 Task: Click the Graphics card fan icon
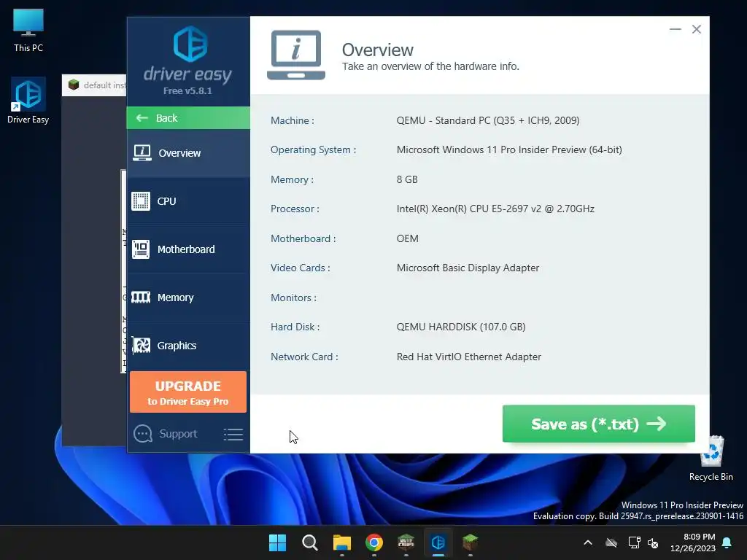coord(141,345)
